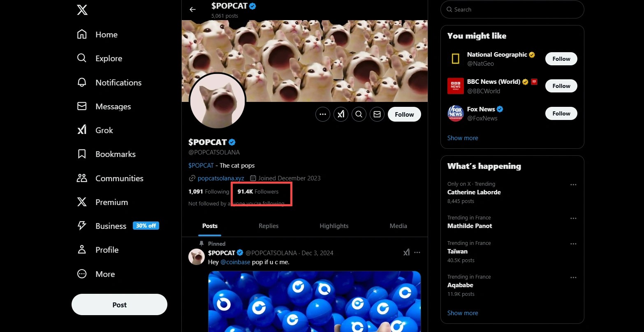Image resolution: width=644 pixels, height=332 pixels.
Task: Click the Premium X icon
Action: pyautogui.click(x=82, y=202)
